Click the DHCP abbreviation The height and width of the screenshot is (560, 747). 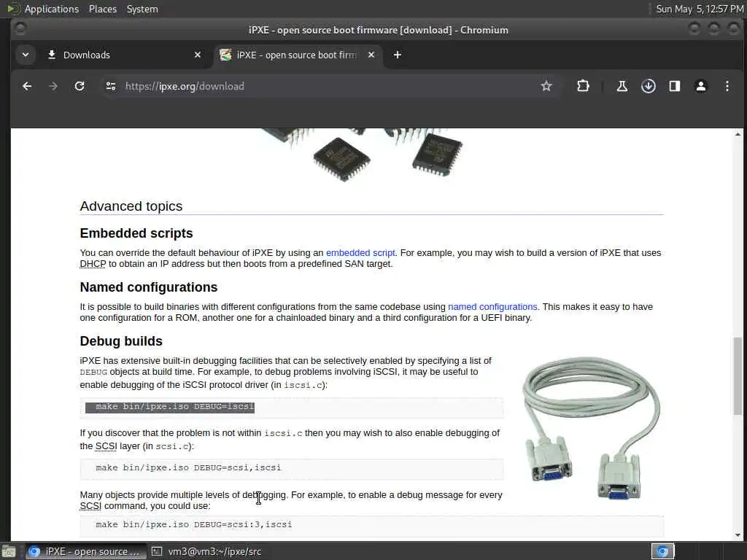(x=93, y=264)
